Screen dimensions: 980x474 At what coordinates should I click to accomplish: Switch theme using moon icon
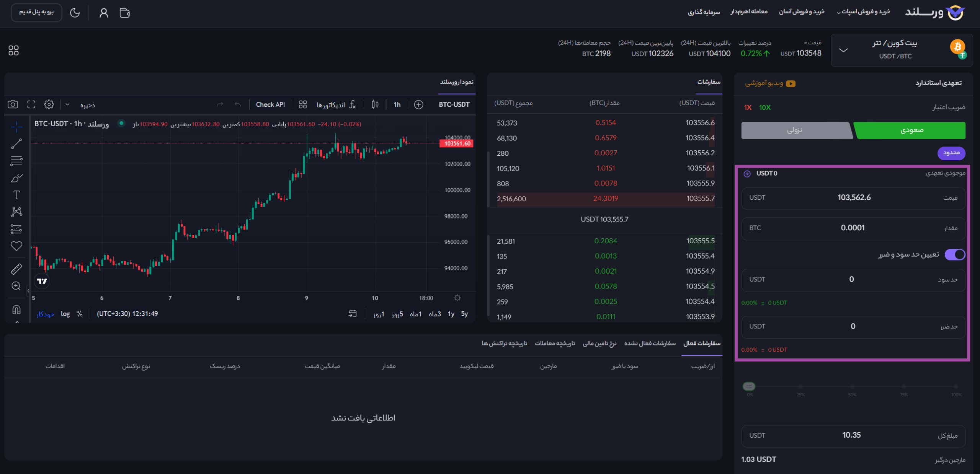point(75,13)
